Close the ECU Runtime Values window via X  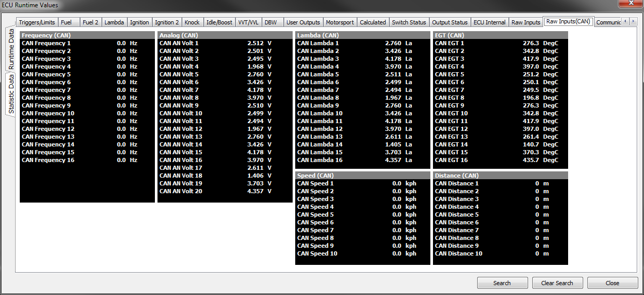(630, 5)
